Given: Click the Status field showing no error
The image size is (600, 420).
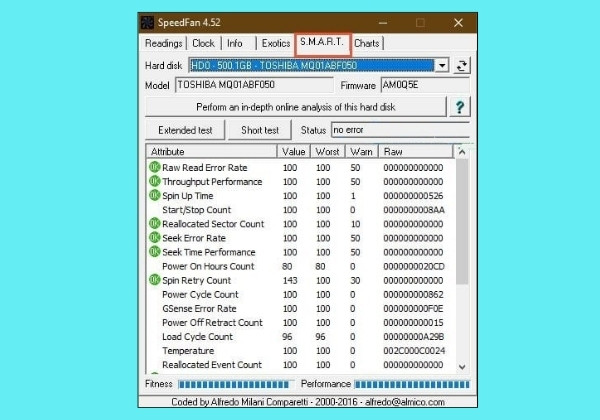Looking at the screenshot, I should tap(400, 130).
